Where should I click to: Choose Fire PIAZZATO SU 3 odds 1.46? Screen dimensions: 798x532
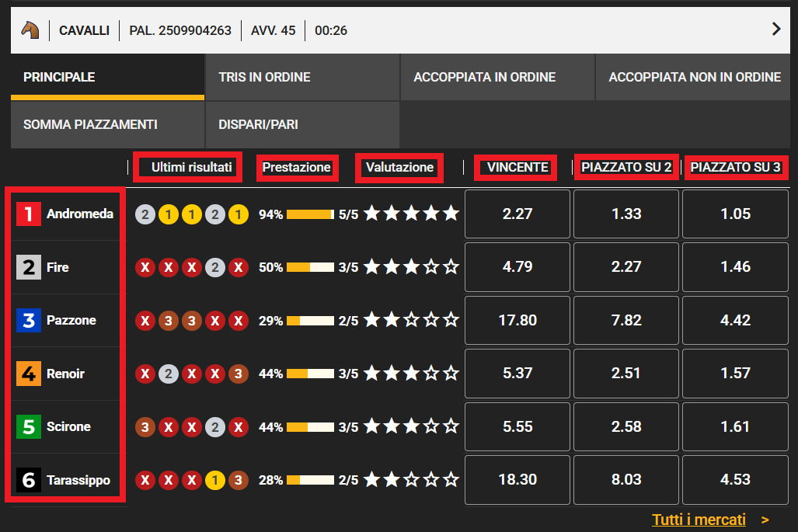(735, 267)
